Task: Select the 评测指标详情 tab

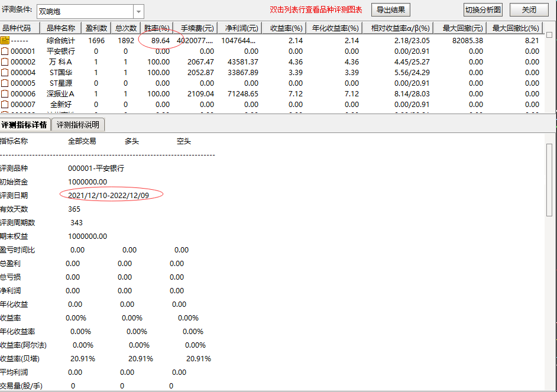Action: click(24, 125)
